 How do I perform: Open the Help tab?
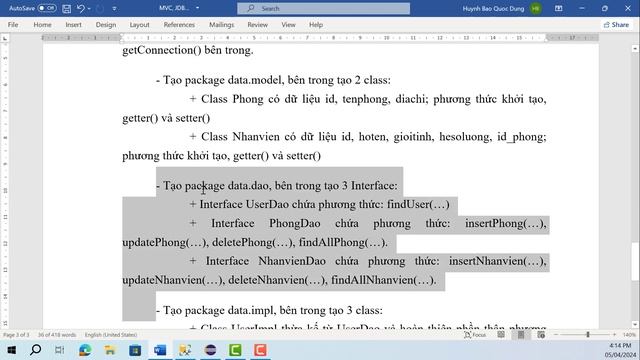[316, 24]
